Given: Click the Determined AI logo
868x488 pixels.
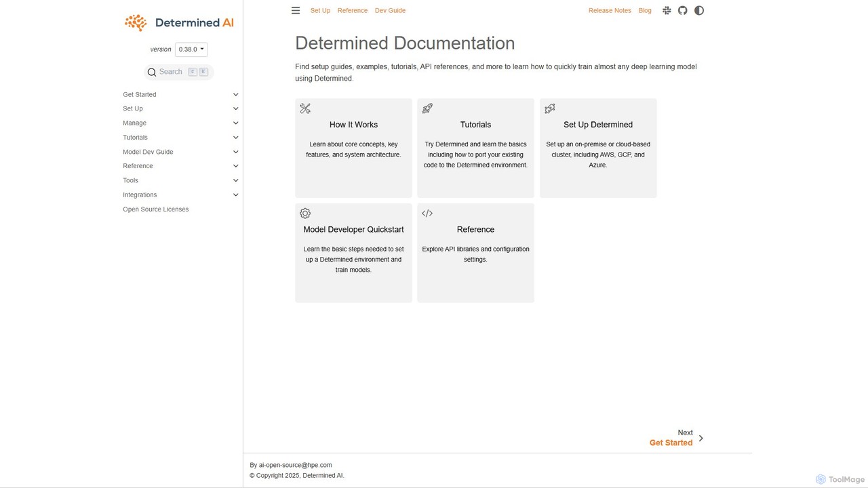Looking at the screenshot, I should (179, 22).
